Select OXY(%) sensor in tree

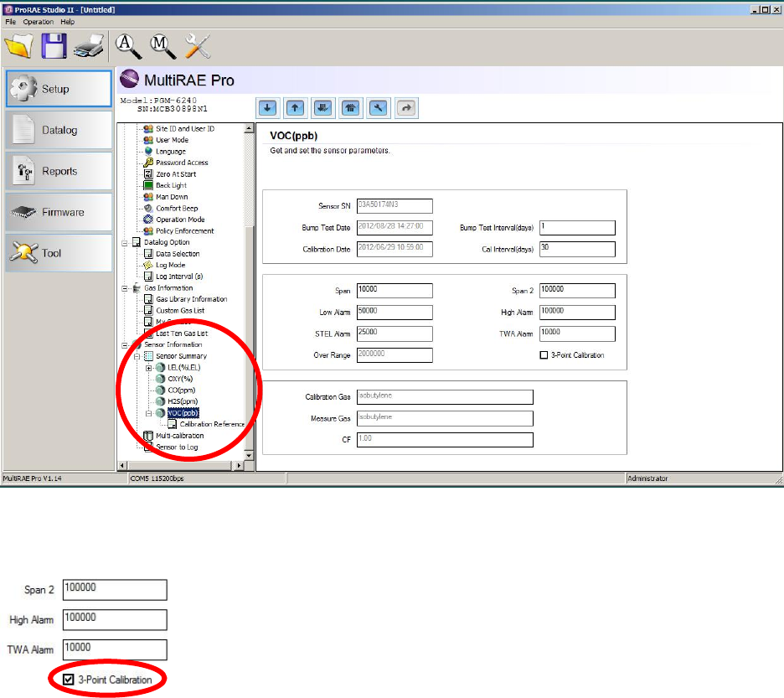coord(180,379)
